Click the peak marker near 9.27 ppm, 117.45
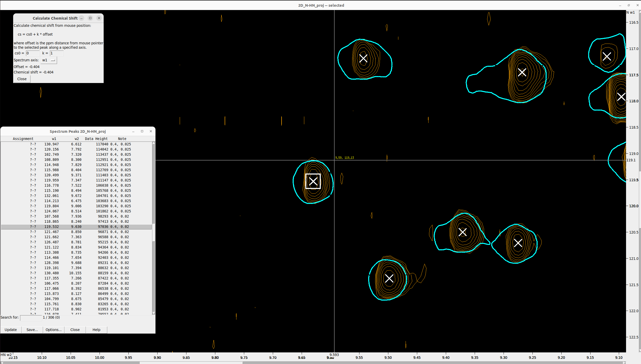Viewport: 641px width, 364px height. [x=522, y=72]
